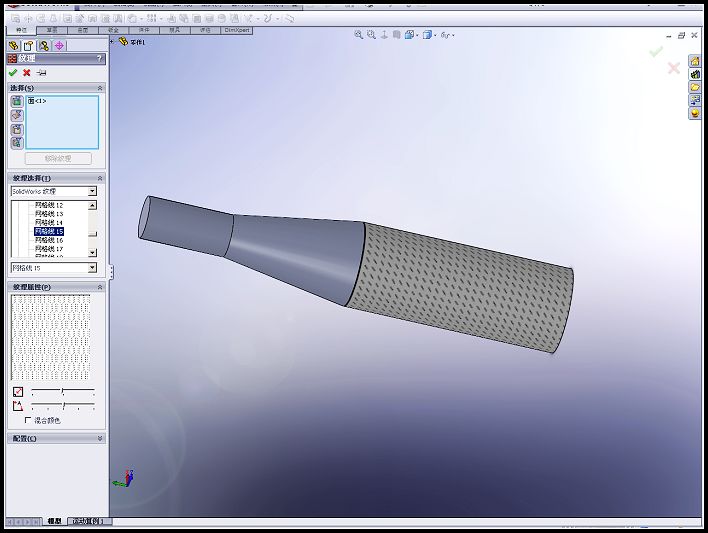Click the texture list scroll down arrow
This screenshot has height=533, width=708.
tap(92, 252)
